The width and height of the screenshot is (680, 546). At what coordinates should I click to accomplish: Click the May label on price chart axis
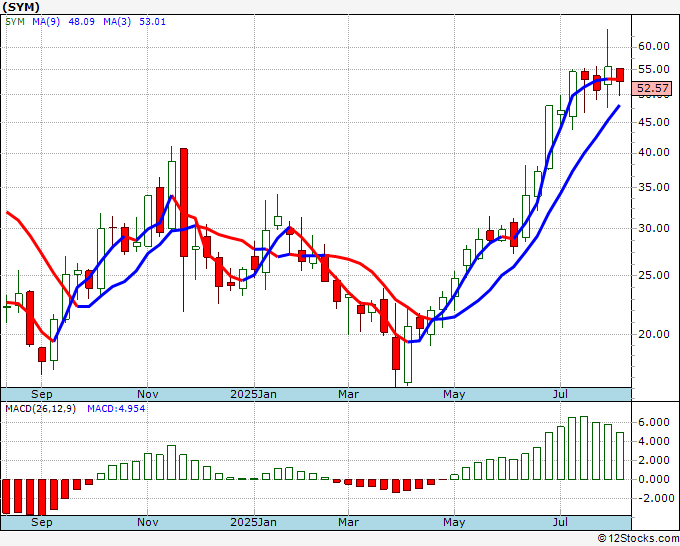pyautogui.click(x=454, y=394)
